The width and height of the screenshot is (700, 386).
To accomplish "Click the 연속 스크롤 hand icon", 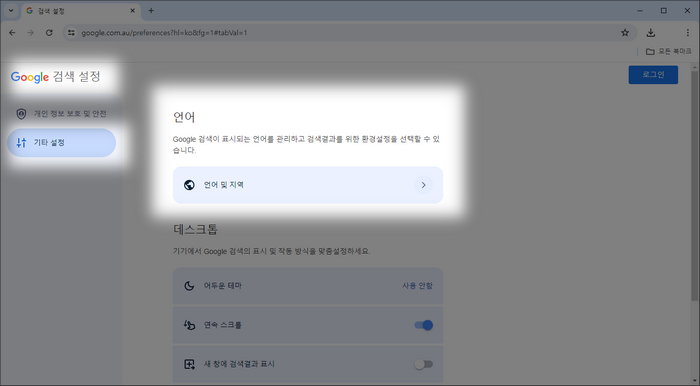I will coord(189,325).
